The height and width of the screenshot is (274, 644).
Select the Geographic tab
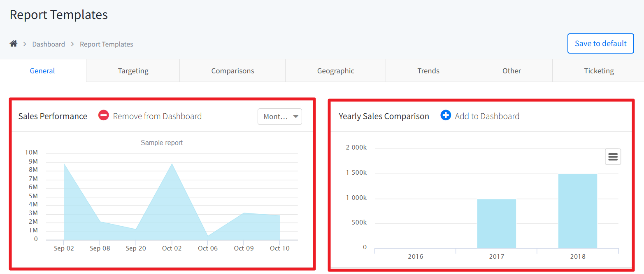(335, 71)
